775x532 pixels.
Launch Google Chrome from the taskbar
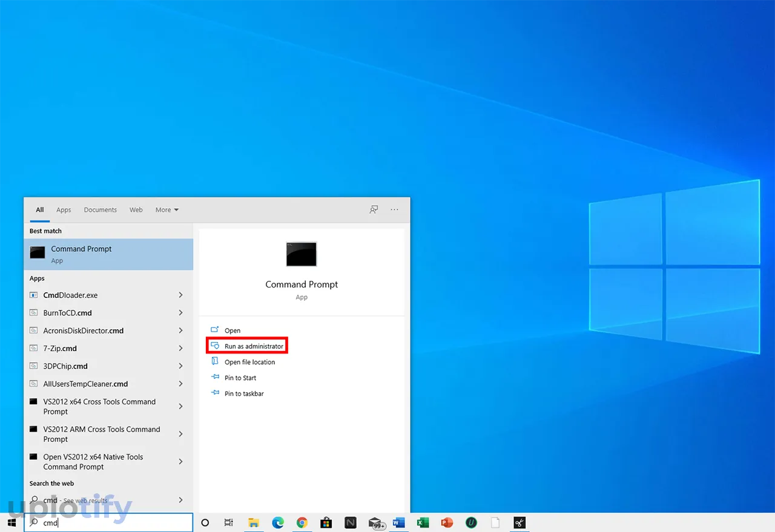click(x=302, y=522)
